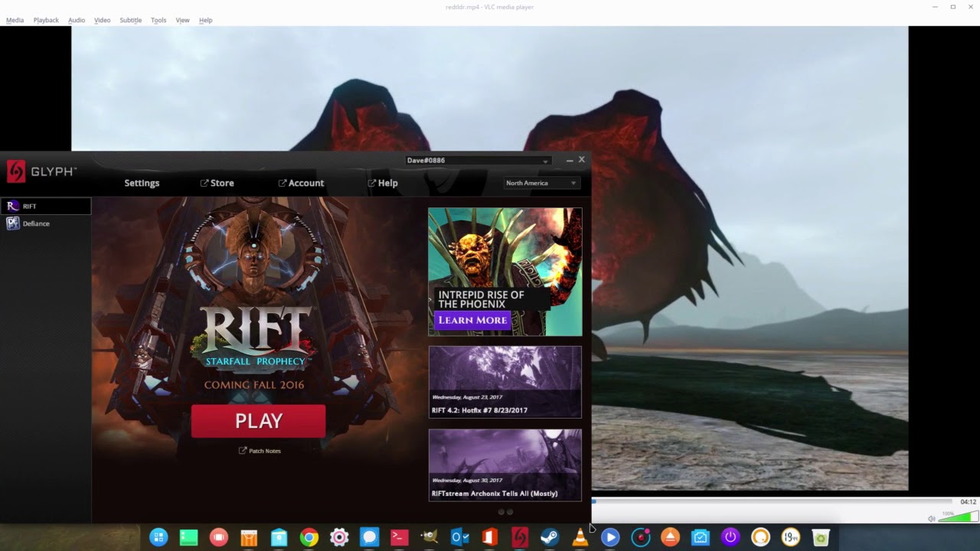Open red terminal icon in dock

399,537
